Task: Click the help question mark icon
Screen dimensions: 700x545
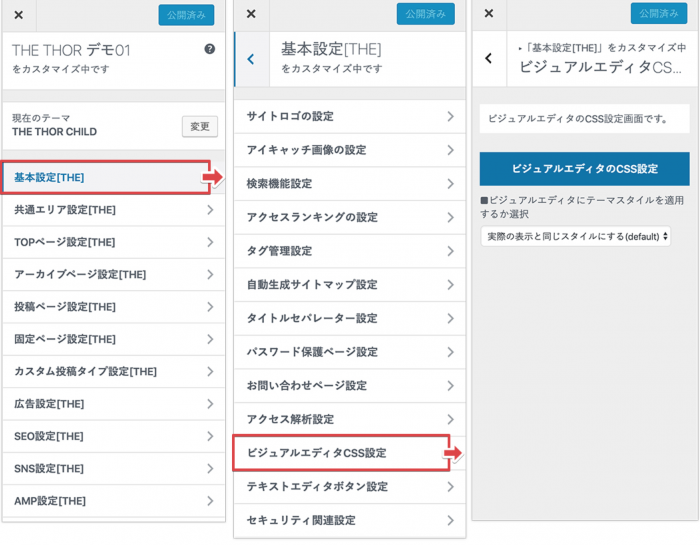Action: pos(209,49)
